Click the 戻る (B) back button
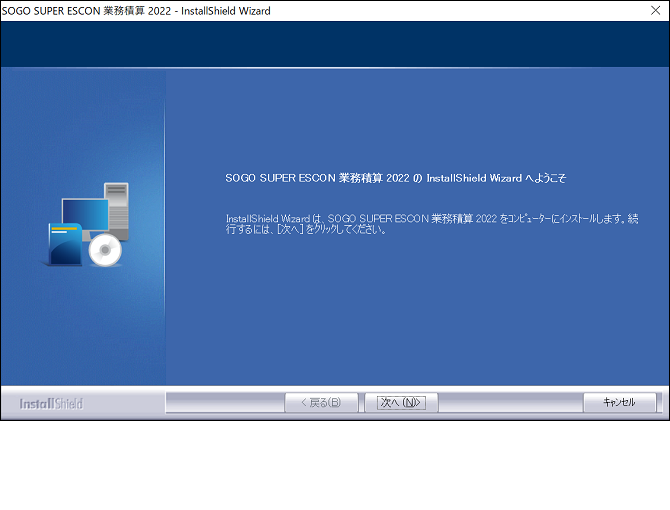The height and width of the screenshot is (510, 670). pyautogui.click(x=321, y=402)
